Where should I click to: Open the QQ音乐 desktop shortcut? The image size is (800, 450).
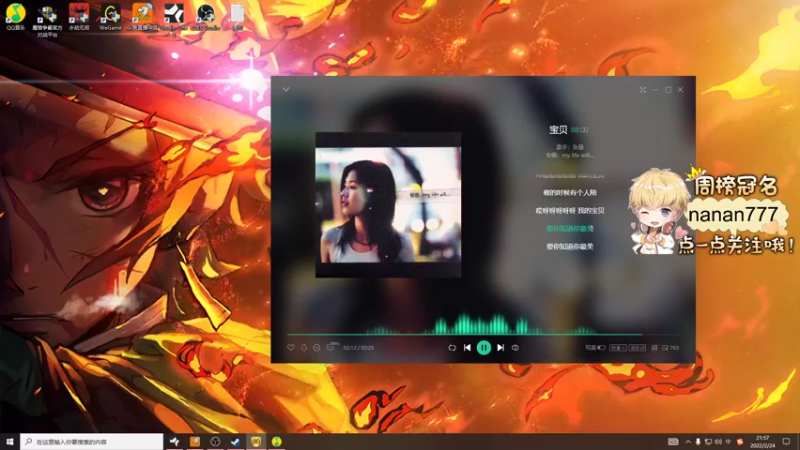click(15, 17)
